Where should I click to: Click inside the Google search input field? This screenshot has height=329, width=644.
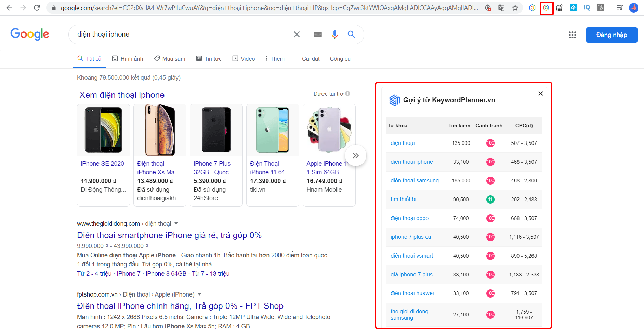(x=181, y=34)
